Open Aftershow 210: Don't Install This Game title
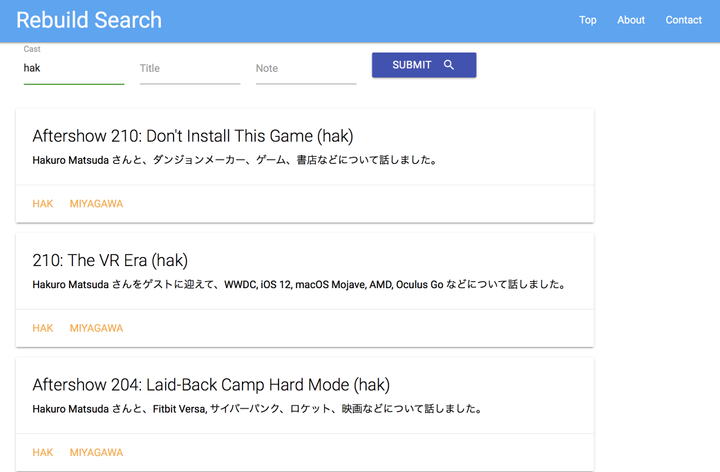This screenshot has height=472, width=720. [192, 136]
